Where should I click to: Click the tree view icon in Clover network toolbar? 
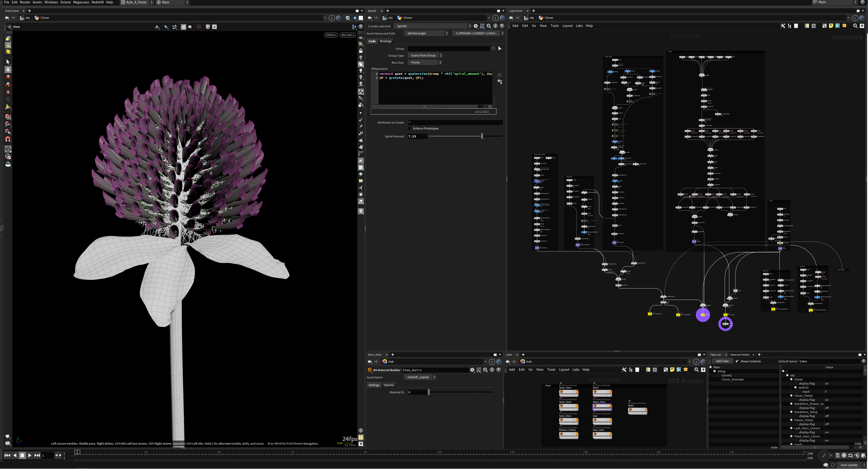click(790, 26)
